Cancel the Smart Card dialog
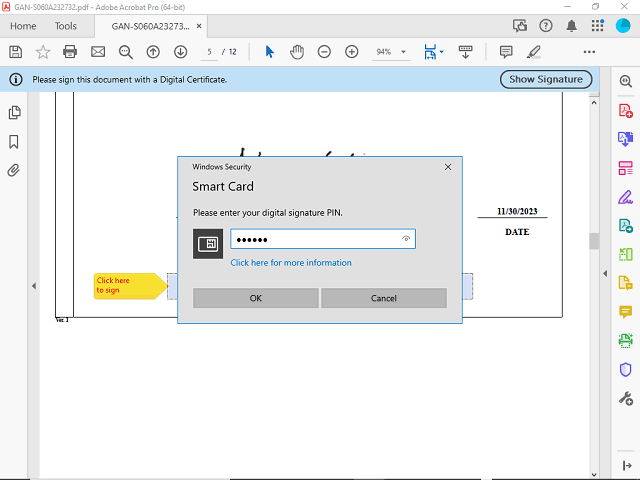The width and height of the screenshot is (640, 480). [384, 298]
